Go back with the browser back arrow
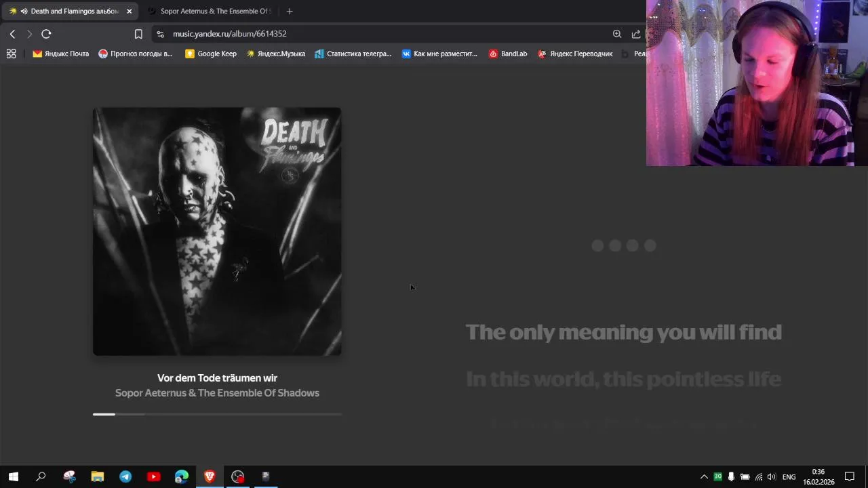 pos(12,34)
